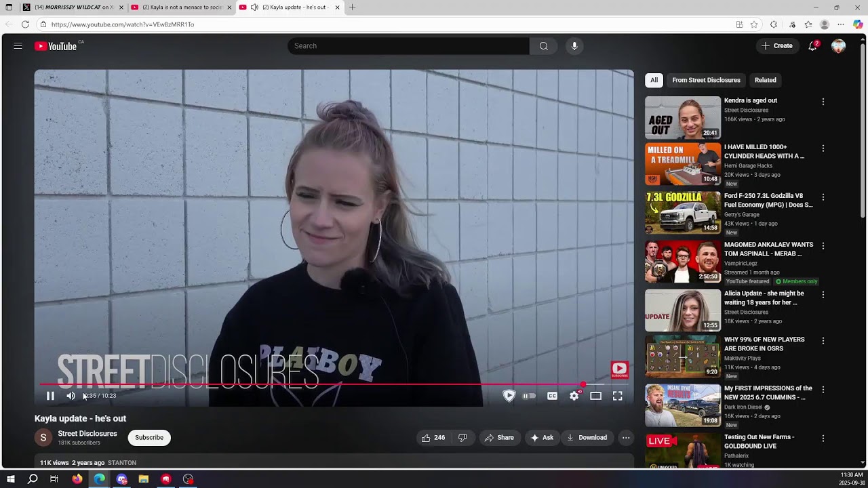Pause the playing video
This screenshot has height=488, width=868.
click(x=50, y=396)
